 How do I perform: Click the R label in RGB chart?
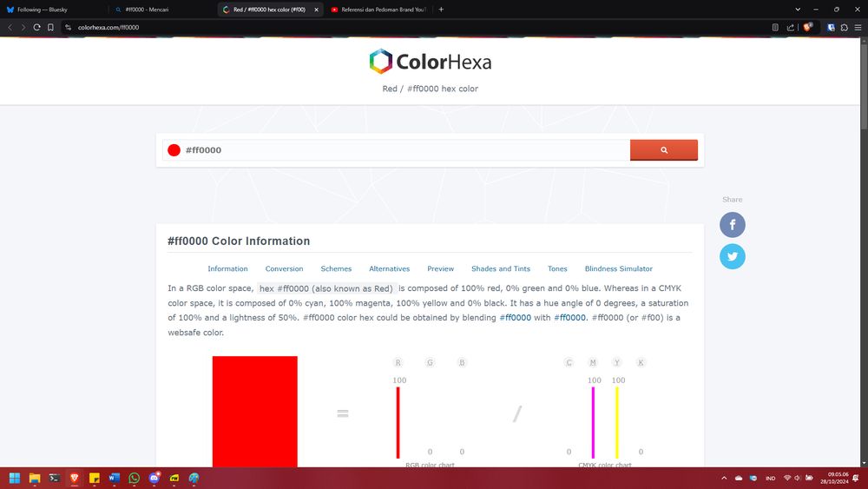(x=398, y=362)
